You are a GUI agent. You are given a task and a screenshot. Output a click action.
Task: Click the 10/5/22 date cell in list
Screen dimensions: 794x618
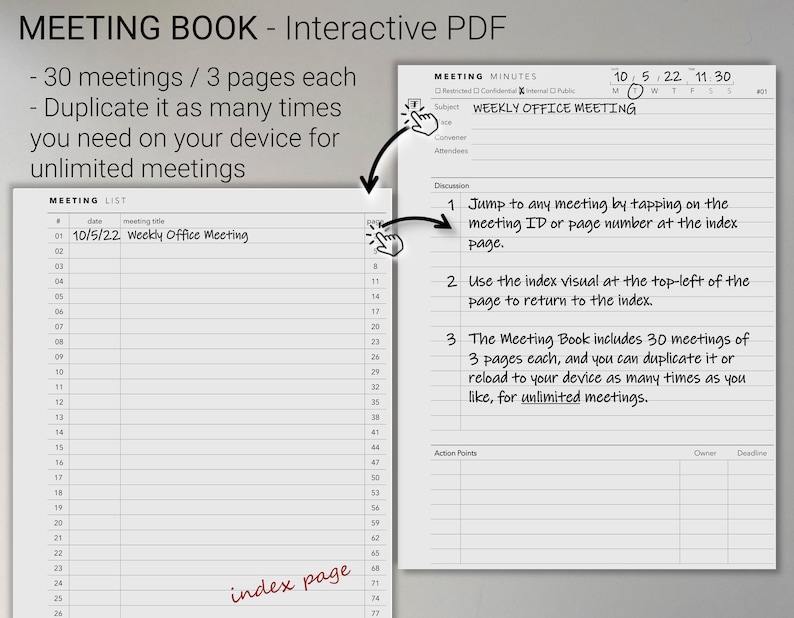pos(96,236)
